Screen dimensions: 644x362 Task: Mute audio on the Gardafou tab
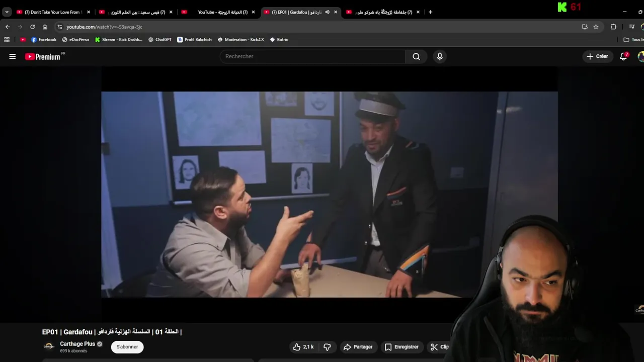[327, 12]
